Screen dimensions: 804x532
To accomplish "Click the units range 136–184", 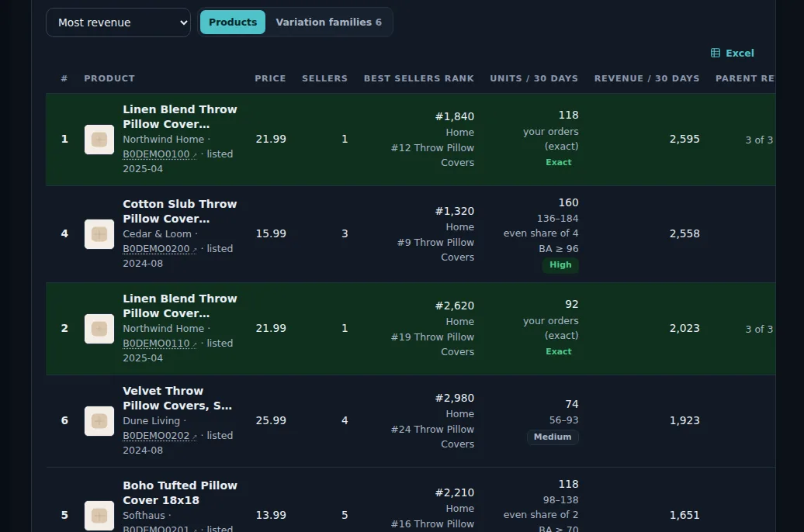I will [x=557, y=219].
